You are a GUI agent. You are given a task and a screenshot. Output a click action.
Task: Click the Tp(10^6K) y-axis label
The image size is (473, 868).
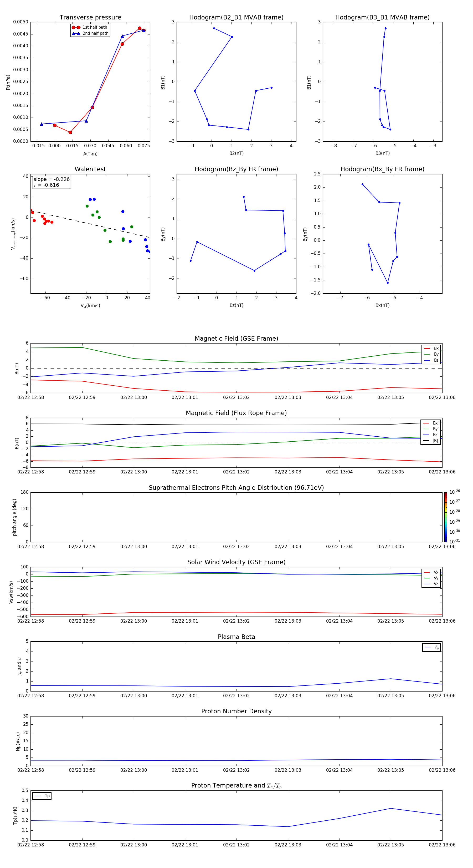(x=15, y=815)
